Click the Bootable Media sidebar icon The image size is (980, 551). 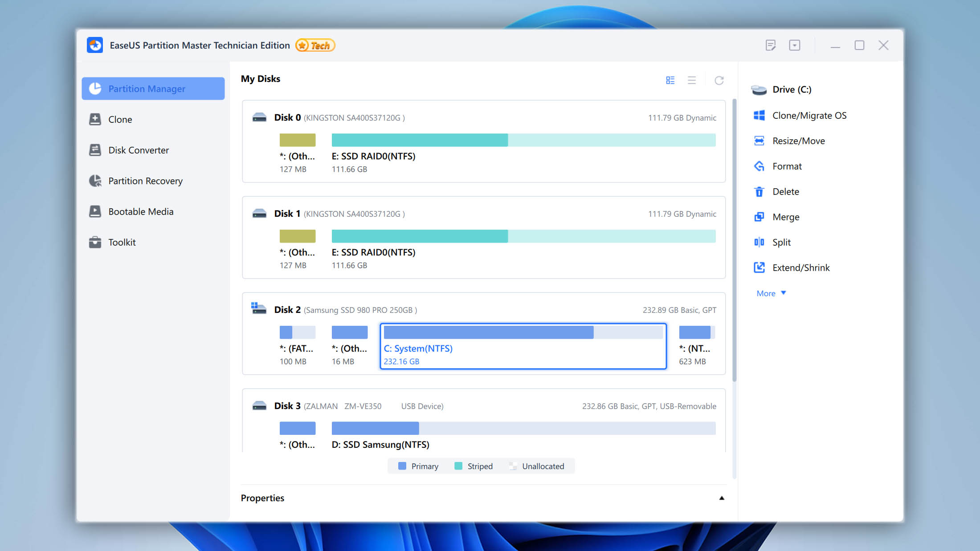click(x=95, y=211)
